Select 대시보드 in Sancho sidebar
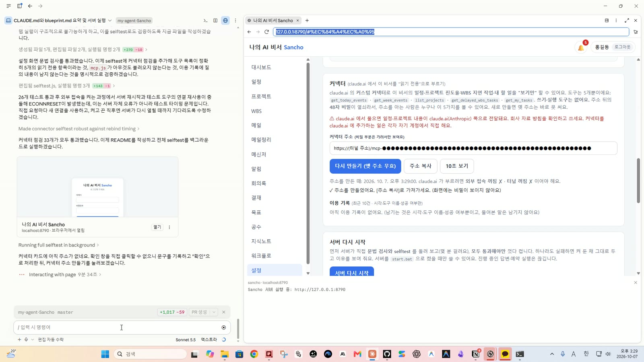Image resolution: width=644 pixels, height=362 pixels. tap(261, 67)
